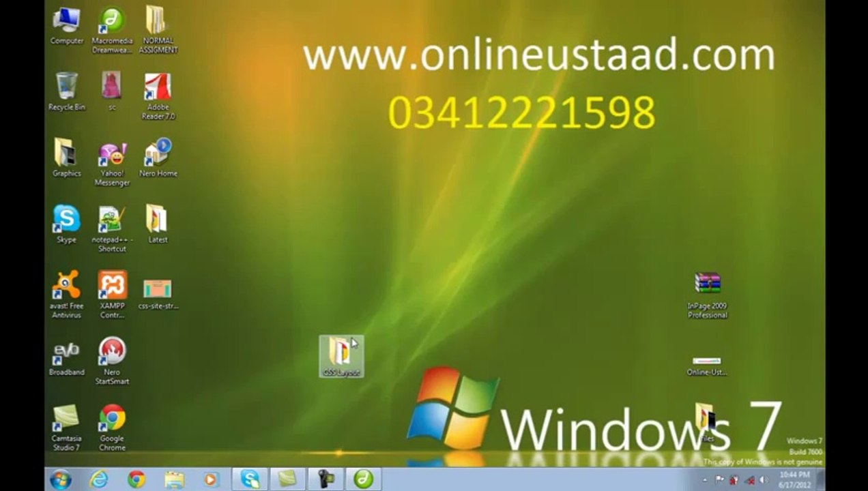Open the Computer desktop icon

tap(67, 25)
